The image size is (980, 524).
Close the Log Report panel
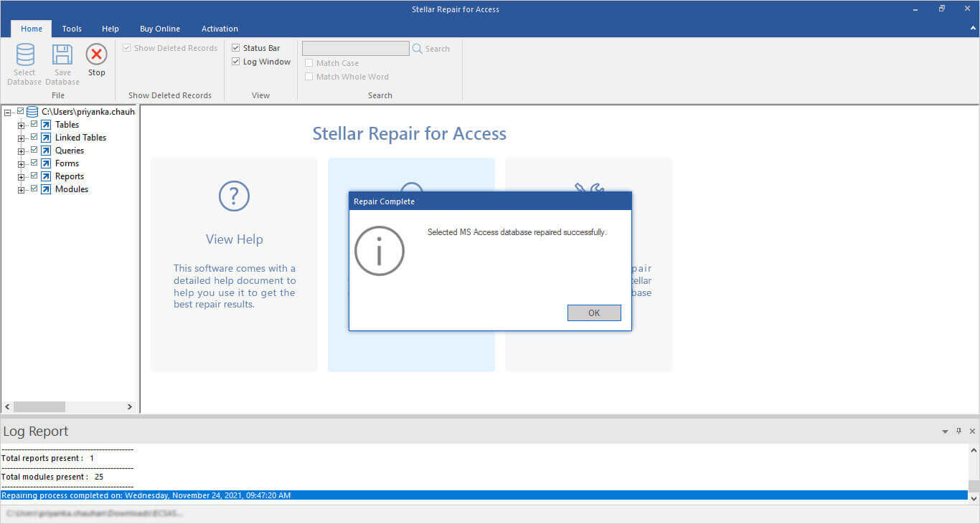972,432
